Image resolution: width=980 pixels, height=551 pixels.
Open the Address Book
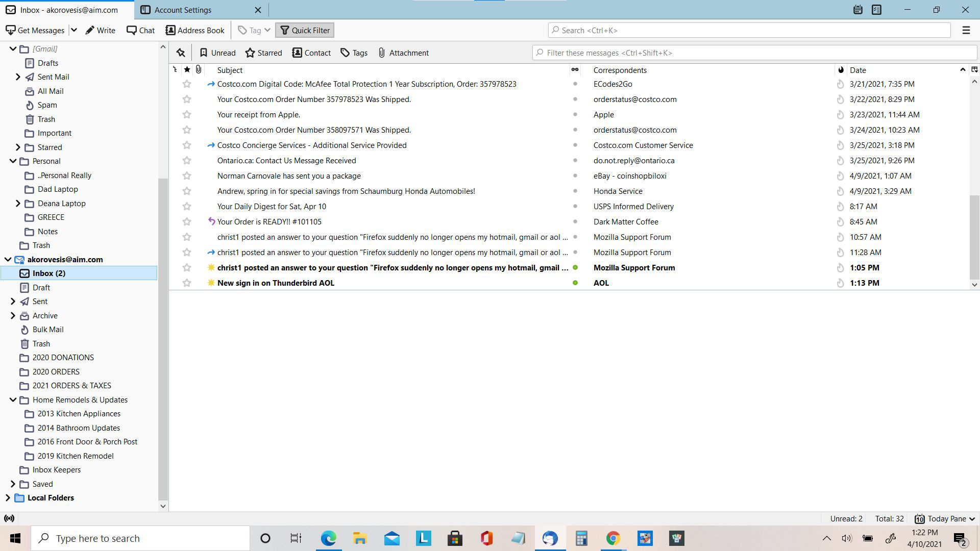click(x=195, y=30)
